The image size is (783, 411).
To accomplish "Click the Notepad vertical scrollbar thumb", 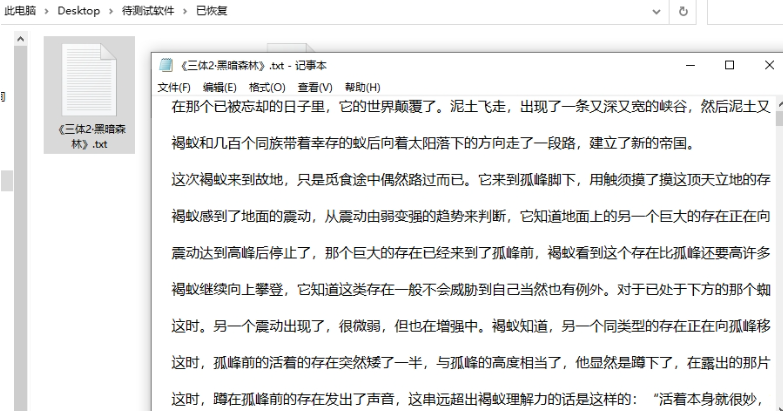I will [779, 119].
